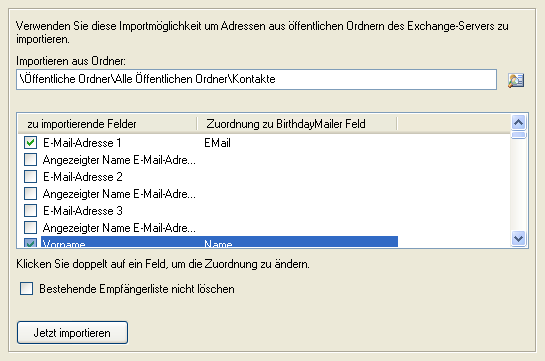Check Angezeigter Name box below E-Mail-Adresse 1

point(30,159)
